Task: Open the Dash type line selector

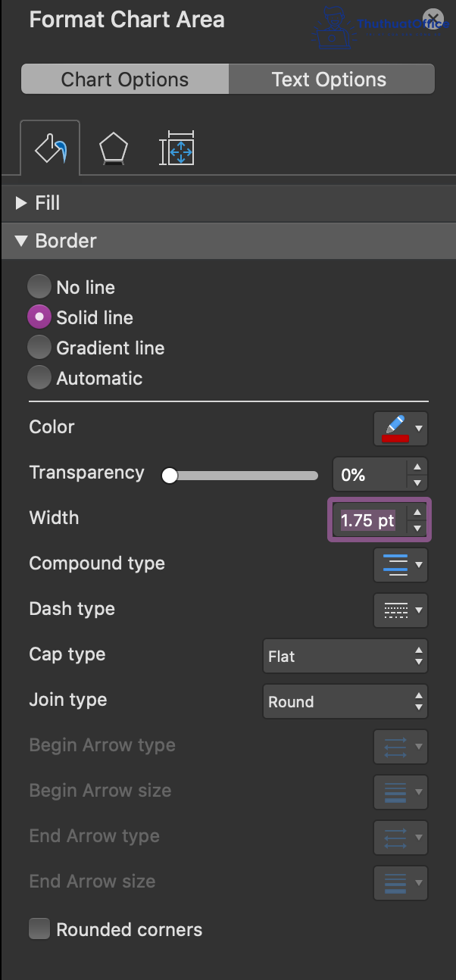Action: click(400, 610)
